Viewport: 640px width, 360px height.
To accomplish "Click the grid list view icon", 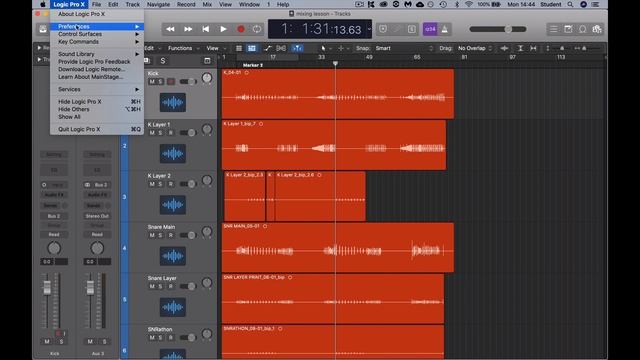I will [239, 48].
